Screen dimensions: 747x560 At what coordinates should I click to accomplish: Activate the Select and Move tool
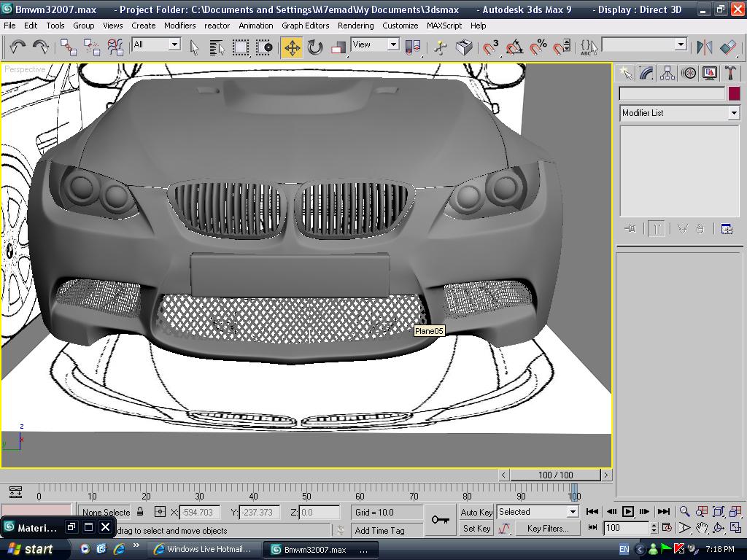pyautogui.click(x=292, y=47)
